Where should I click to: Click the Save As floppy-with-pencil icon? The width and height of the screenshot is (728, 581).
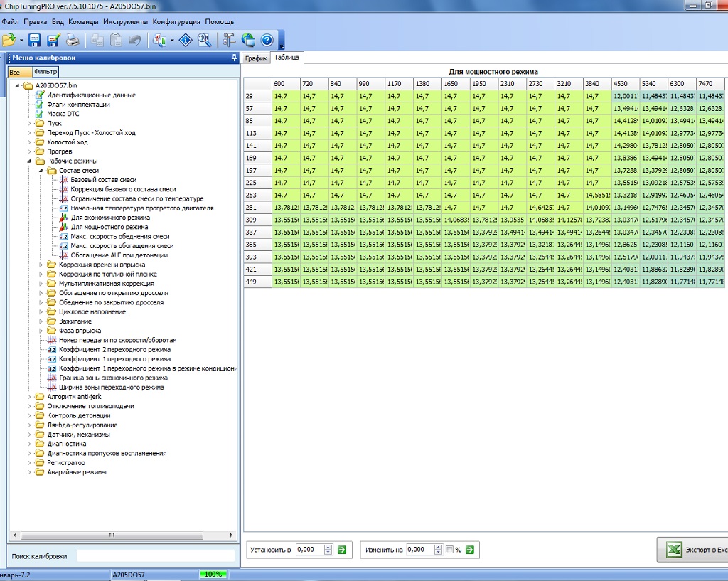coord(53,41)
